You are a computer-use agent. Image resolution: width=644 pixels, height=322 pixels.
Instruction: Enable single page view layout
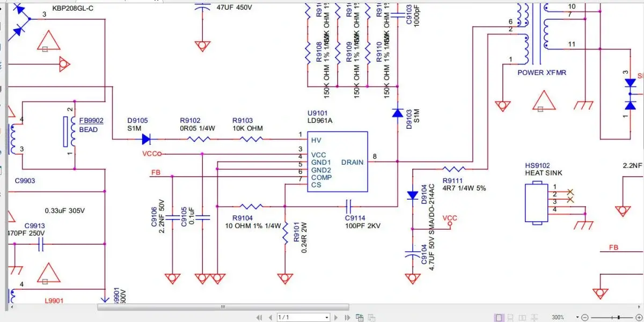coord(499,318)
